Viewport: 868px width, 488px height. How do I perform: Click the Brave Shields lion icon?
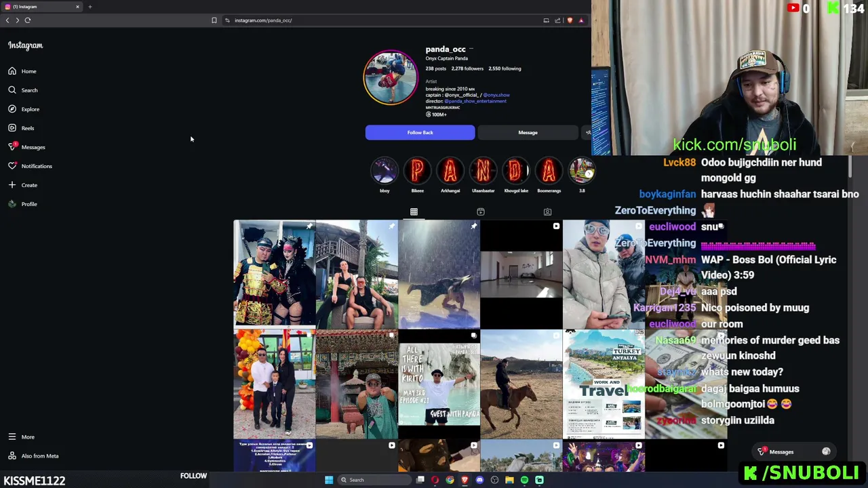click(x=570, y=20)
